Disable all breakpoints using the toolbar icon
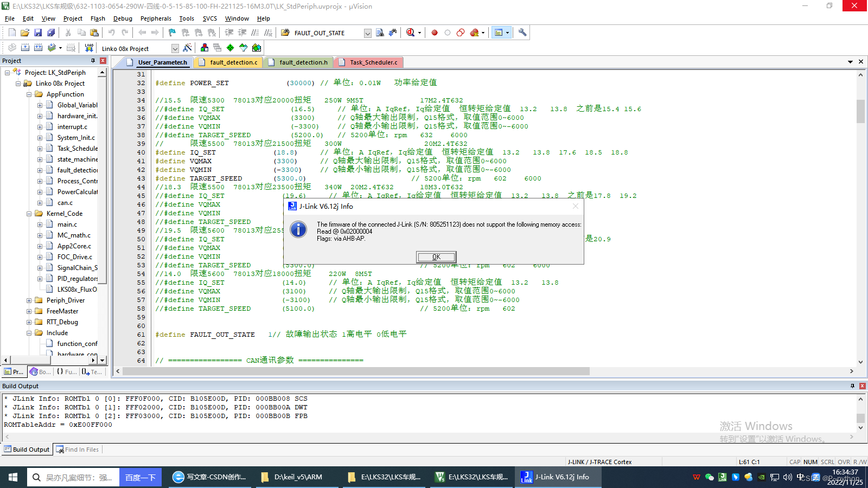 [460, 33]
